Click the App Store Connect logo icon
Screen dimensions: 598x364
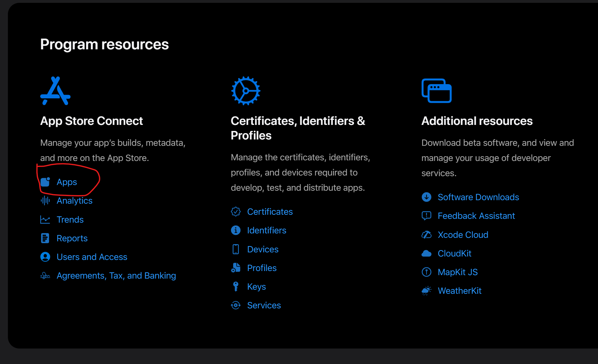point(55,91)
